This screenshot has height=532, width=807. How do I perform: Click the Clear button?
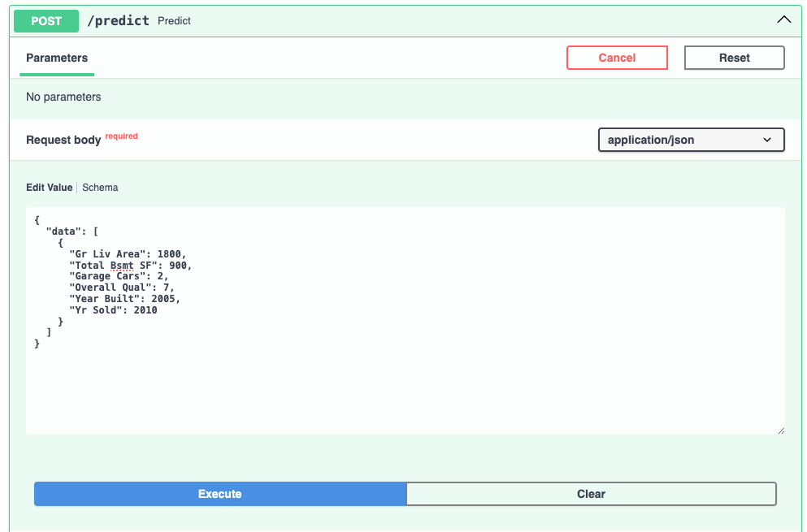[591, 494]
